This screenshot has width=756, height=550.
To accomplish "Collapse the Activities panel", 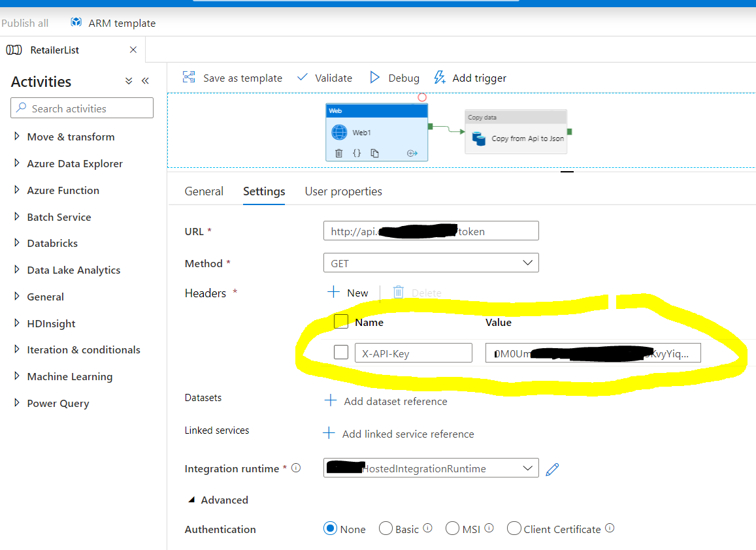I will click(145, 81).
